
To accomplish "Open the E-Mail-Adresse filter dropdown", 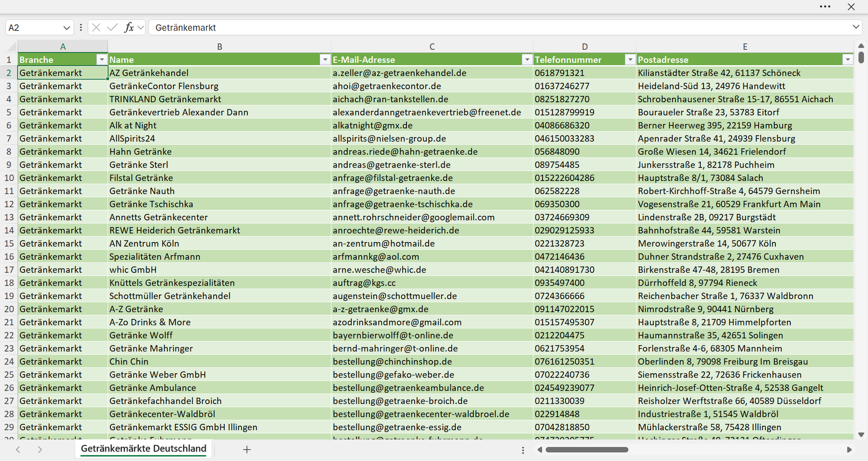I will point(527,59).
